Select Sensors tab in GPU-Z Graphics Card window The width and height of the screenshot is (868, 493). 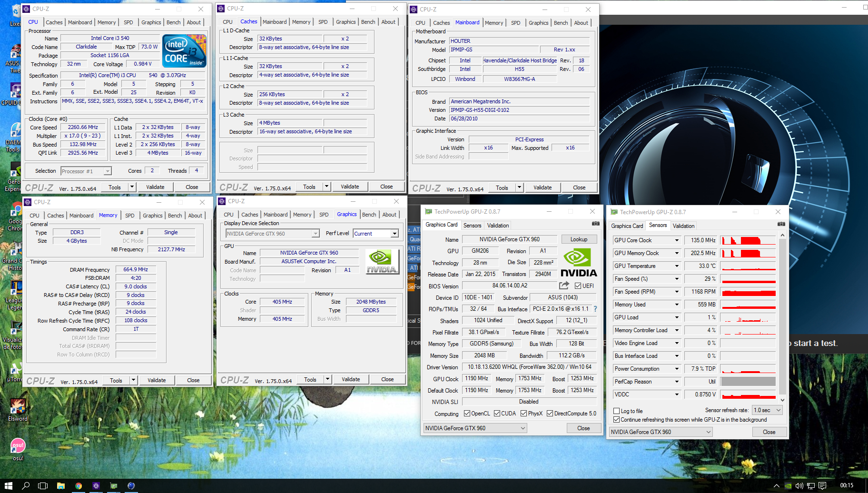tap(472, 226)
